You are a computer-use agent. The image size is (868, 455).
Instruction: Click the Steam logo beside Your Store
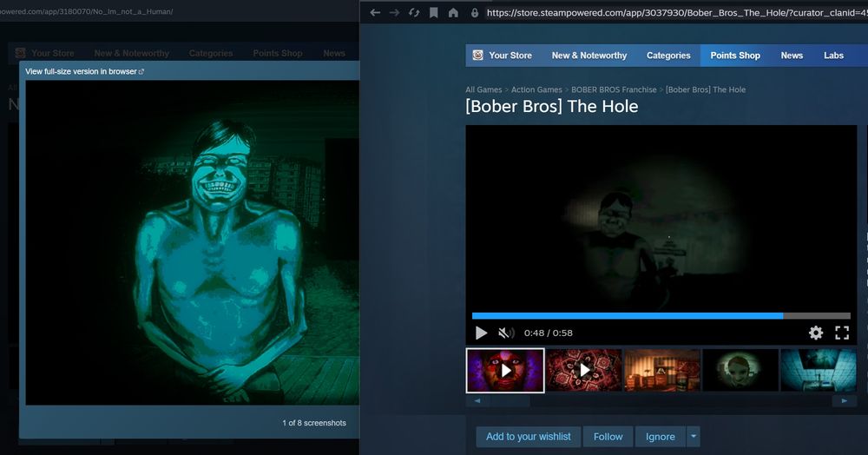(477, 56)
